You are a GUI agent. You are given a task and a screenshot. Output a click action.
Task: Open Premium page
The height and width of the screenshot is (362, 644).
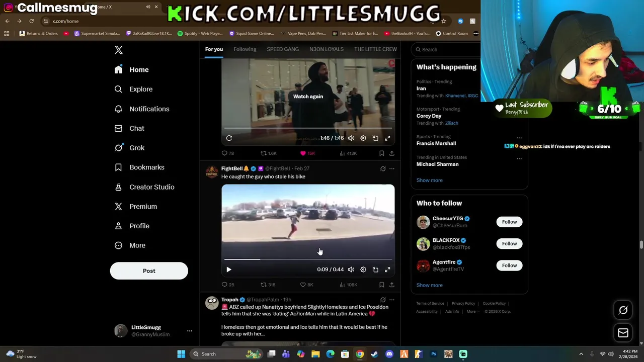[136, 206]
